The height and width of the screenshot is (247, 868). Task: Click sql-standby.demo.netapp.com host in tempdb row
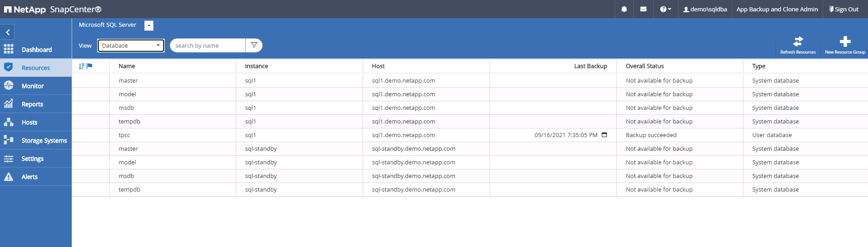pos(413,189)
